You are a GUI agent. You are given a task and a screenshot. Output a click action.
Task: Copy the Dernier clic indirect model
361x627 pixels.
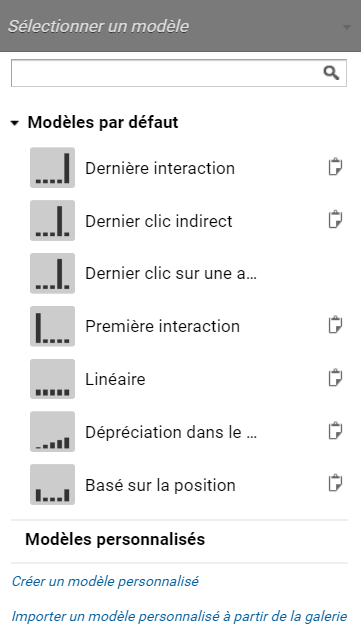point(335,220)
